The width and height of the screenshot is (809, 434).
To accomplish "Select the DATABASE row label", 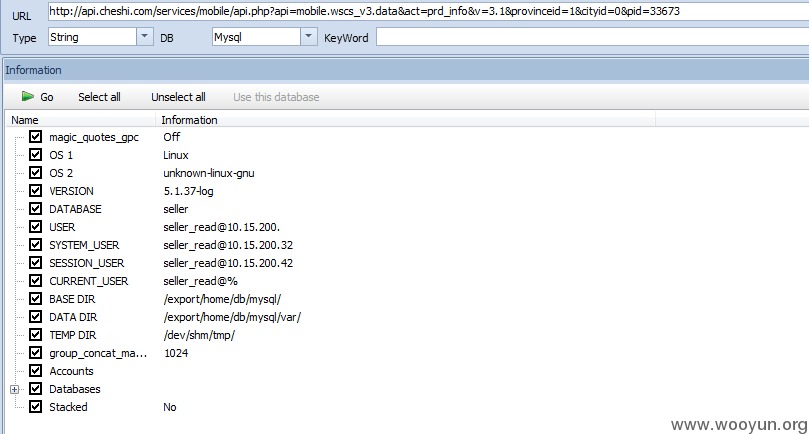I will [x=75, y=209].
